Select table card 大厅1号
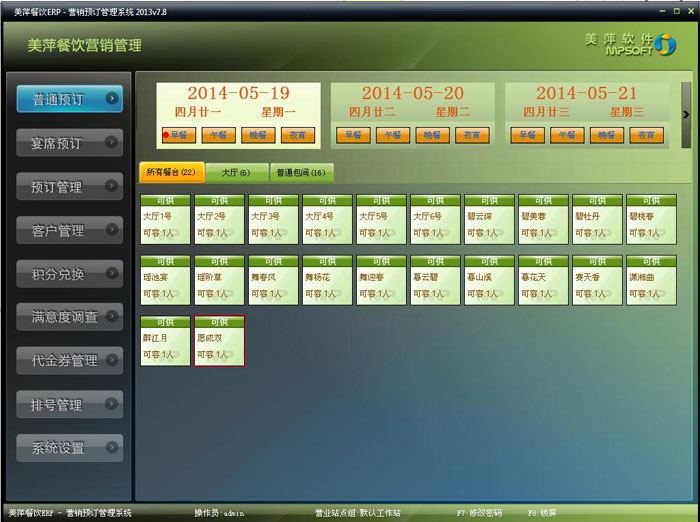Screen dimensions: 700x522 (165, 220)
